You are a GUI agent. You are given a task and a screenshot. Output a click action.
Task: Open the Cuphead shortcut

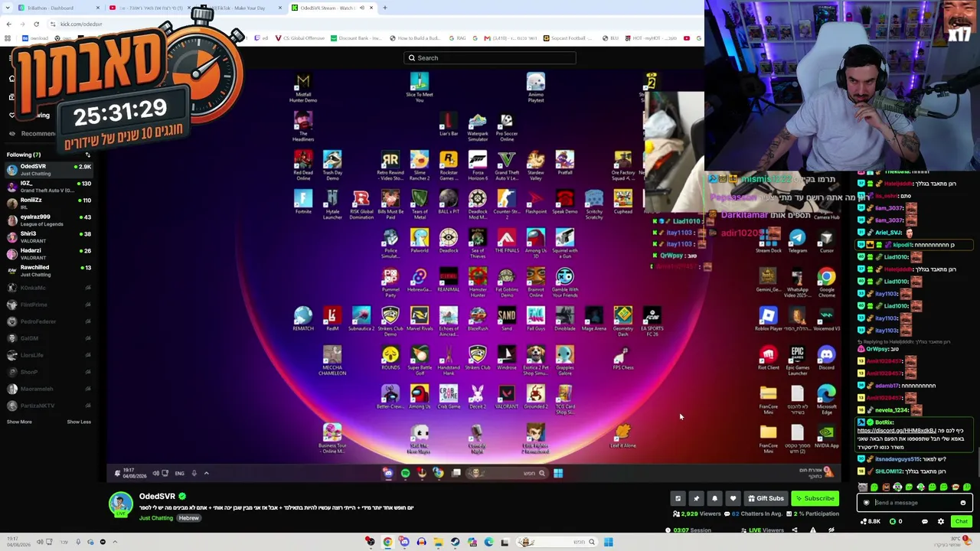623,202
